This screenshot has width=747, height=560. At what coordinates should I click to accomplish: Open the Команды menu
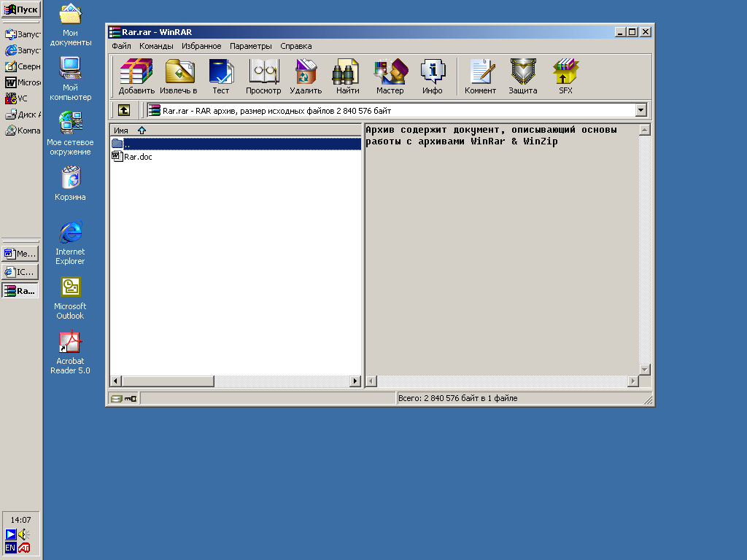pyautogui.click(x=156, y=46)
